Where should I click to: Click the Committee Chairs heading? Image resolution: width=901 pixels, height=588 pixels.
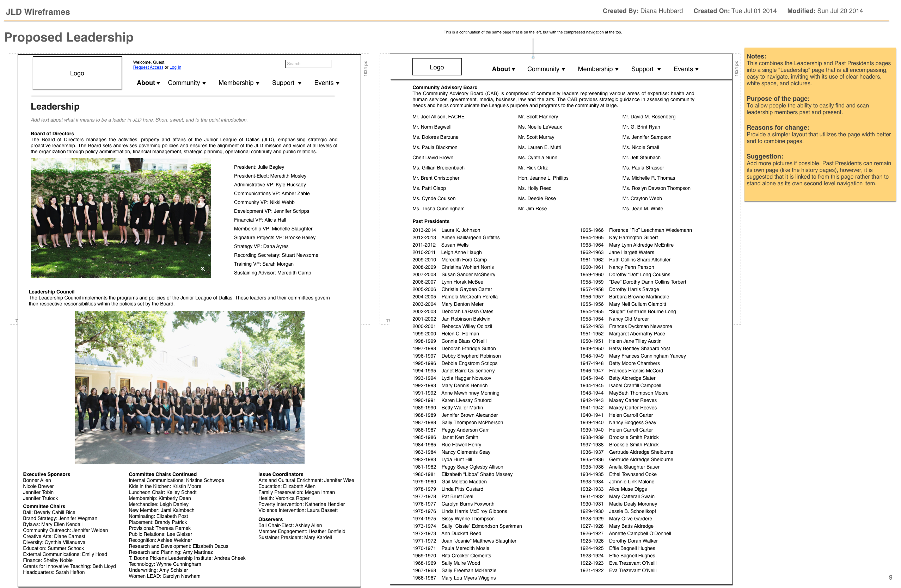44,506
